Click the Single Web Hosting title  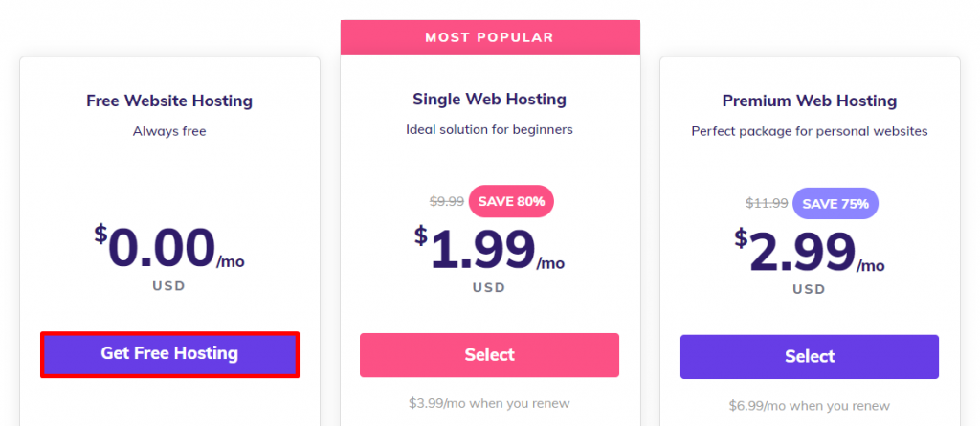489,99
